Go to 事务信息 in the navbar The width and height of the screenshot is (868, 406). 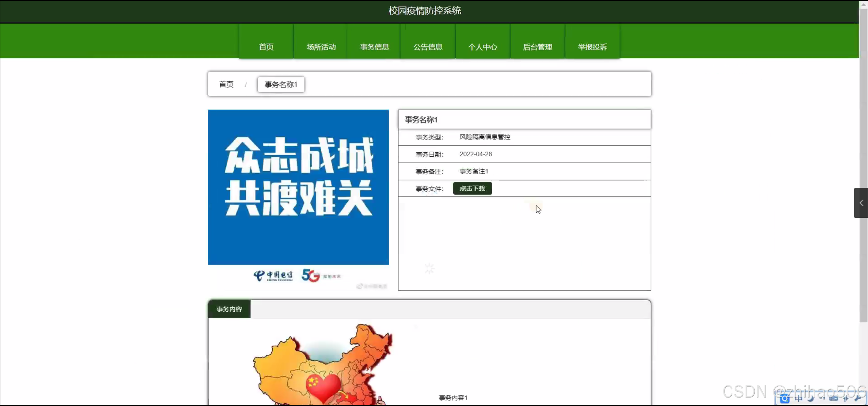pos(374,47)
